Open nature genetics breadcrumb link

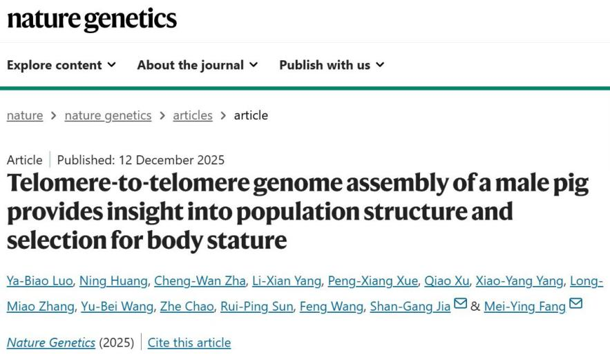[108, 115]
